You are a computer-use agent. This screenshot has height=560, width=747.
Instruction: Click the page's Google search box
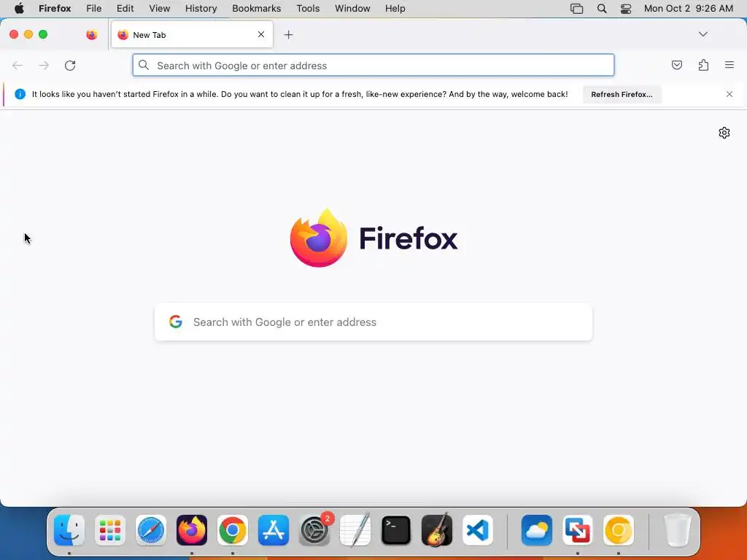(x=373, y=322)
